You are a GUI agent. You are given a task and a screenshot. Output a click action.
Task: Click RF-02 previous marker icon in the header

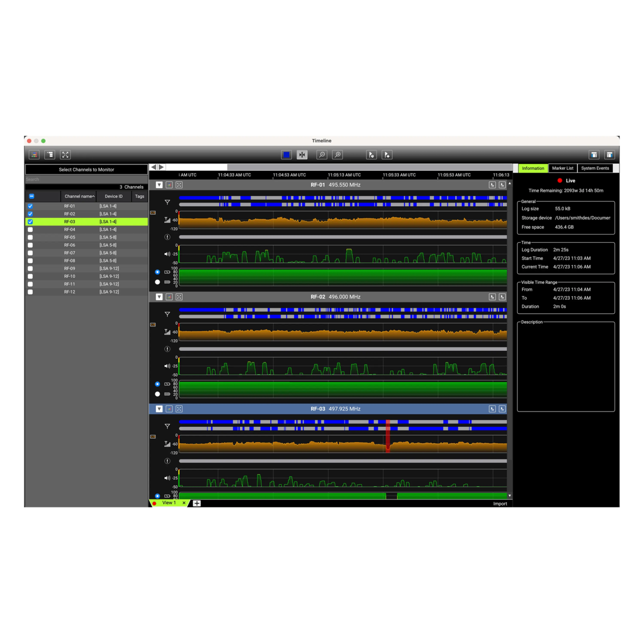click(492, 297)
